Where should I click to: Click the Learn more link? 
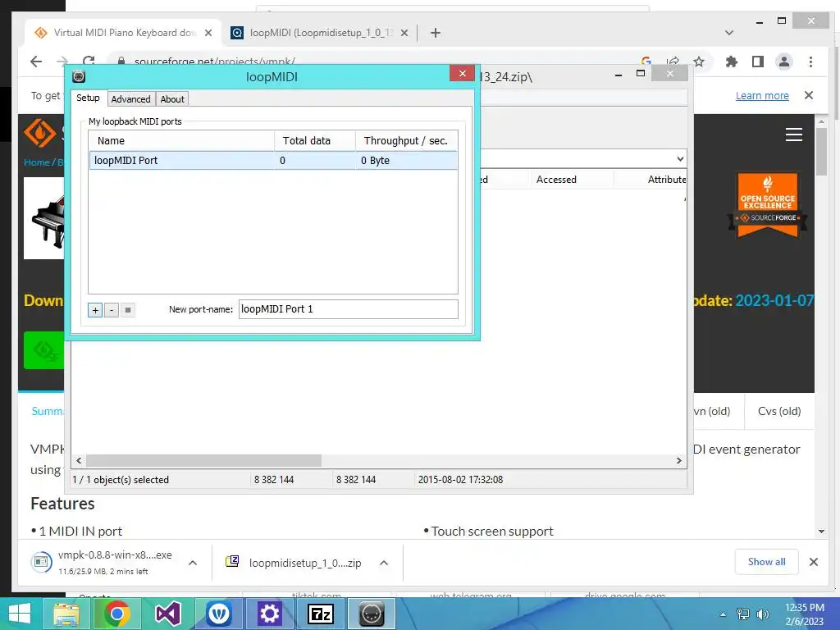click(762, 95)
